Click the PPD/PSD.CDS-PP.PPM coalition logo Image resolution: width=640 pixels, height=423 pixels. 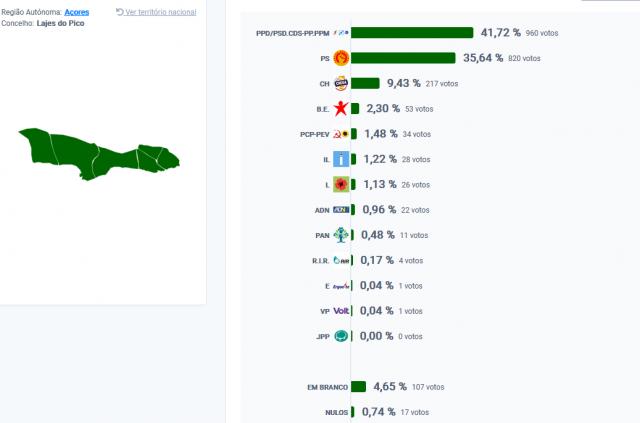pyautogui.click(x=340, y=33)
